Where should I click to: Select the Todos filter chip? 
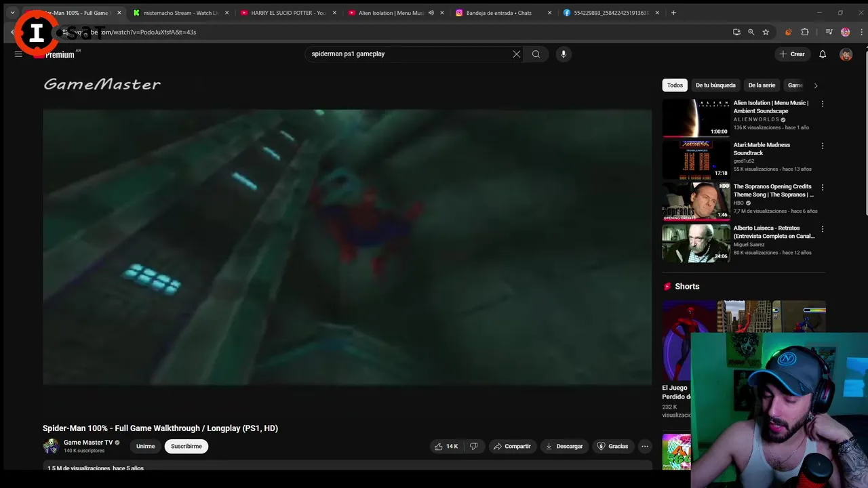pos(675,85)
